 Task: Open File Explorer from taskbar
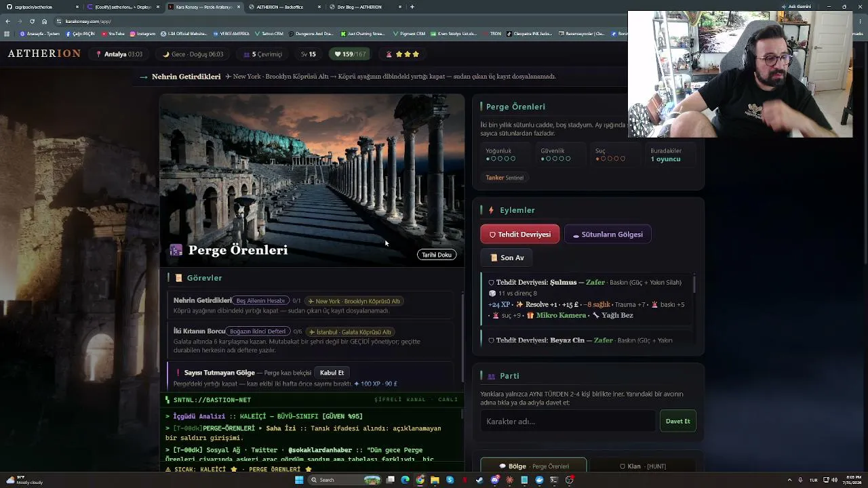(435, 480)
